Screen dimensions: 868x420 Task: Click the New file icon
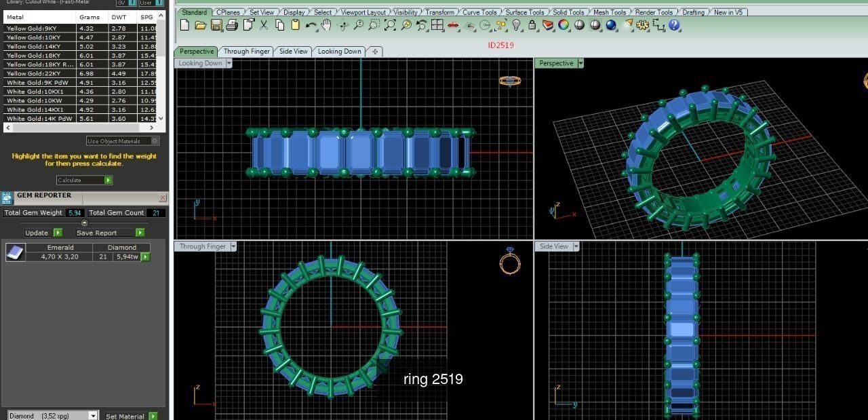(184, 25)
